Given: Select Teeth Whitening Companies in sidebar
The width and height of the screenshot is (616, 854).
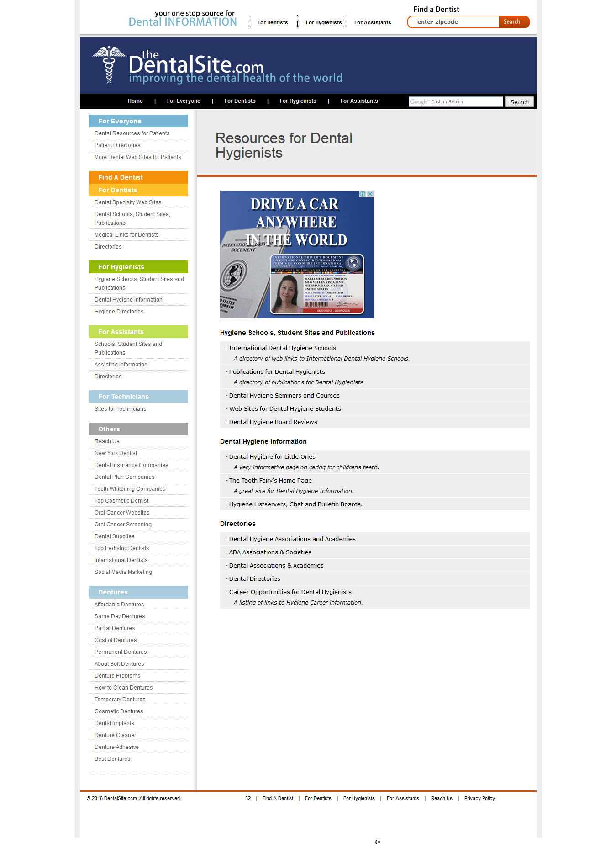Looking at the screenshot, I should tap(130, 489).
